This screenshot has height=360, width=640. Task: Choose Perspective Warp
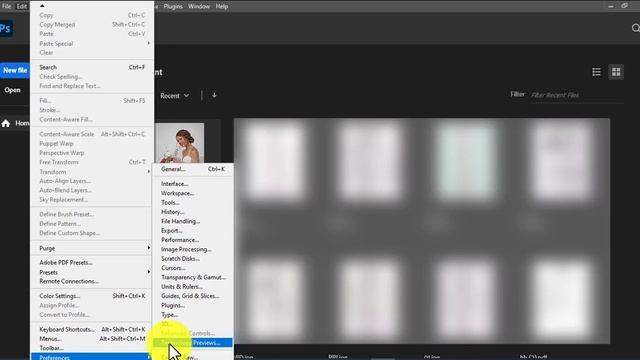click(92, 153)
